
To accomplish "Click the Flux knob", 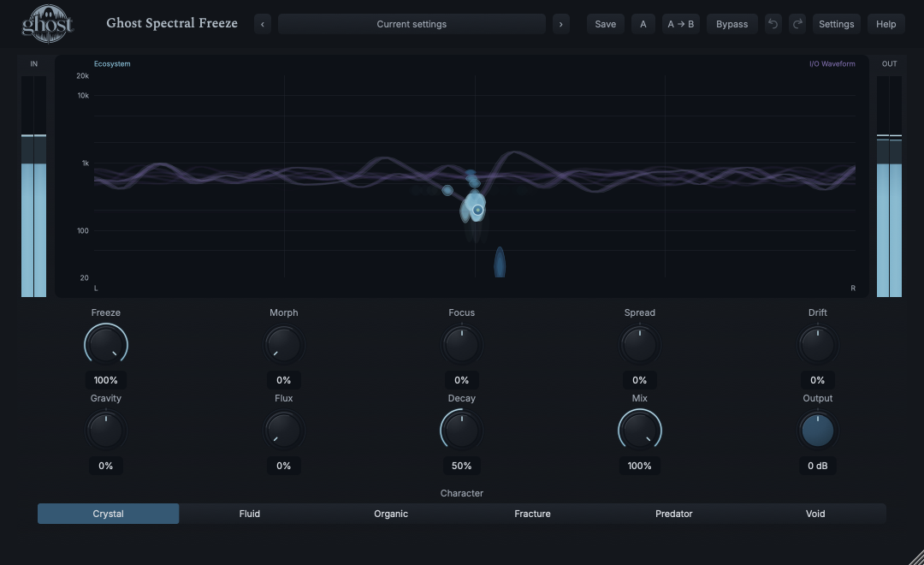I will click(283, 431).
